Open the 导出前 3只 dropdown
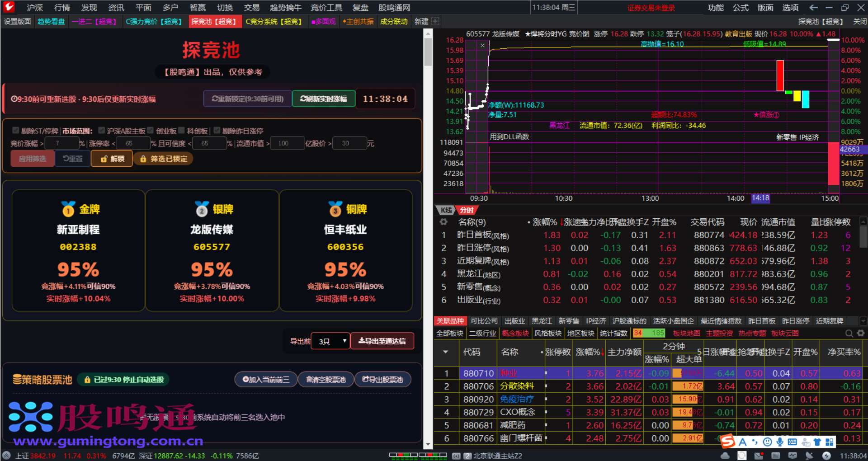The image size is (868, 461). 331,341
